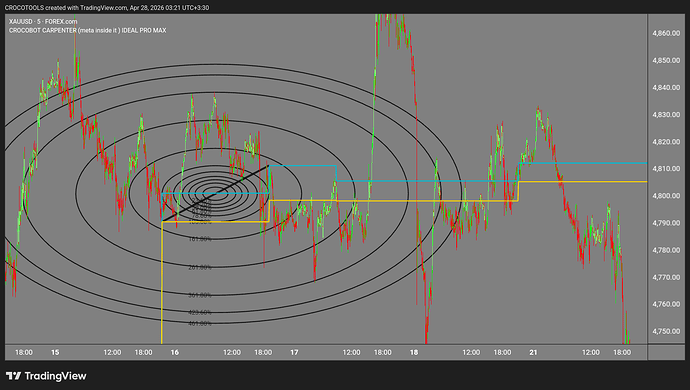The image size is (690, 390).
Task: Click date label 15 on time axis
Action: point(55,353)
